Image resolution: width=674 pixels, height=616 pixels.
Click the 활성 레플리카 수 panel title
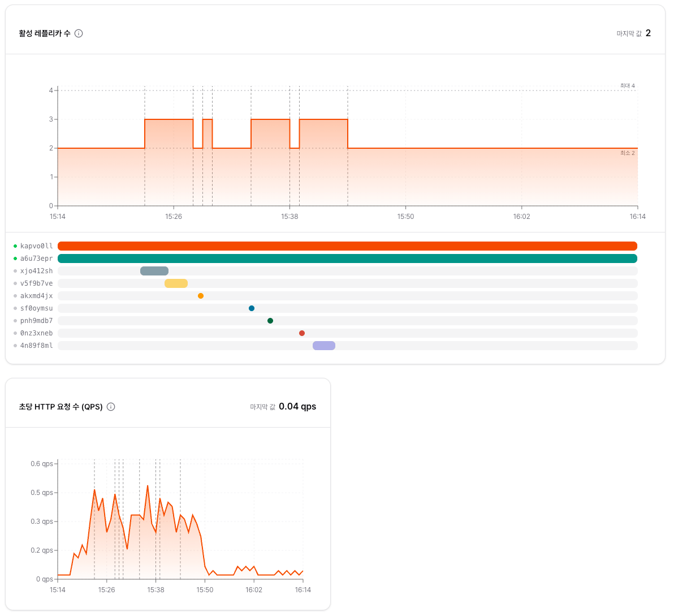45,33
